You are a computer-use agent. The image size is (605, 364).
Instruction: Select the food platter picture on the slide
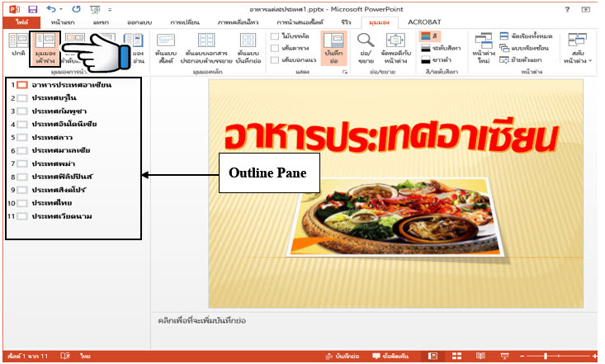[397, 217]
